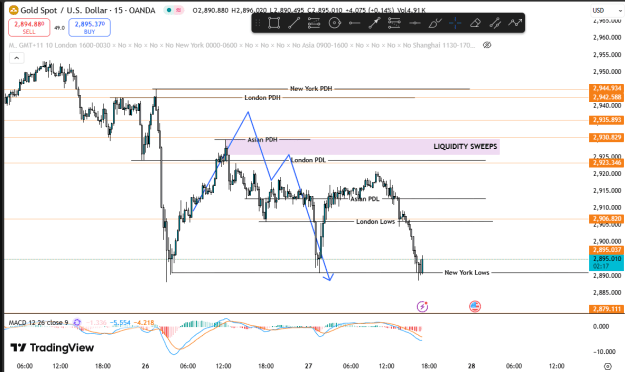Click the sessions indicator legend text
The height and width of the screenshot is (372, 625).
[x=242, y=45]
